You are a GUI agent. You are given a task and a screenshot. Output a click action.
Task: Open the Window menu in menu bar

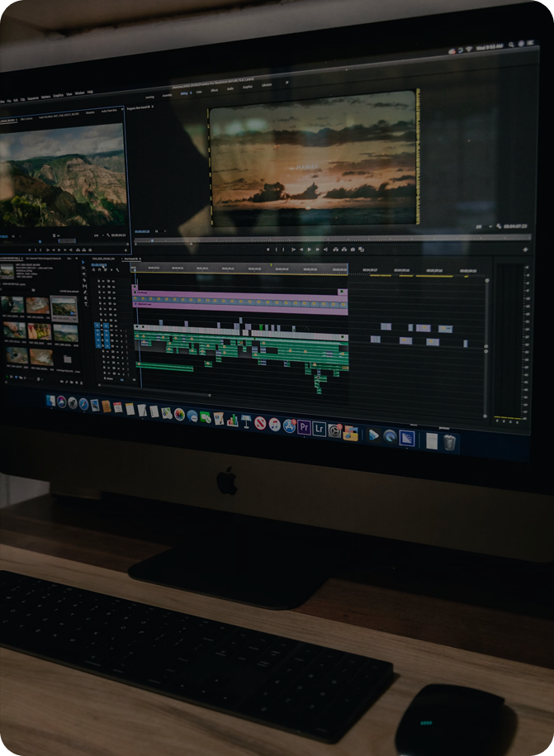(x=80, y=92)
